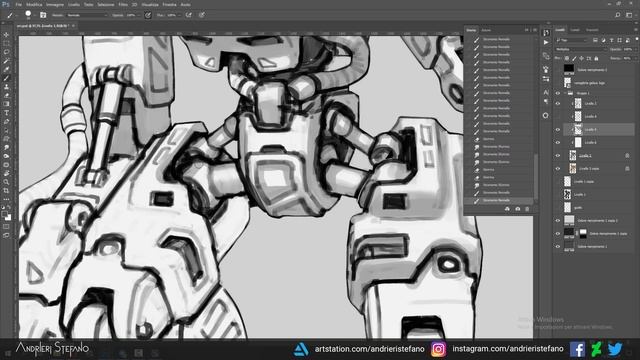The height and width of the screenshot is (360, 640).
Task: Click the background color swatch
Action: 8,217
